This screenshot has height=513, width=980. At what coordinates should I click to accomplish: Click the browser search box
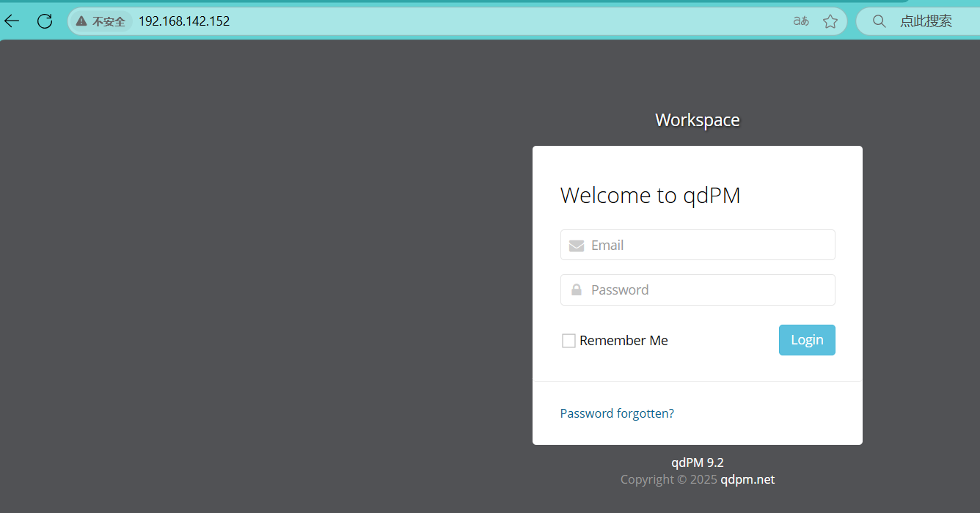click(918, 21)
